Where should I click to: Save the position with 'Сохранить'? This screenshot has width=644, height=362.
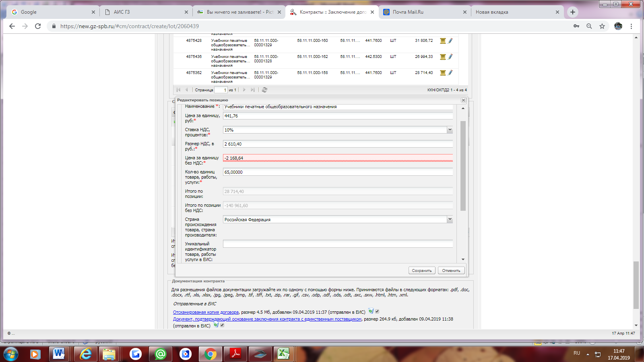point(422,270)
